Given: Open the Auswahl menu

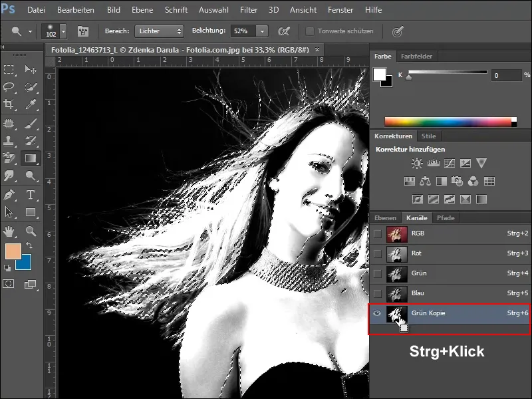Looking at the screenshot, I should pyautogui.click(x=213, y=10).
